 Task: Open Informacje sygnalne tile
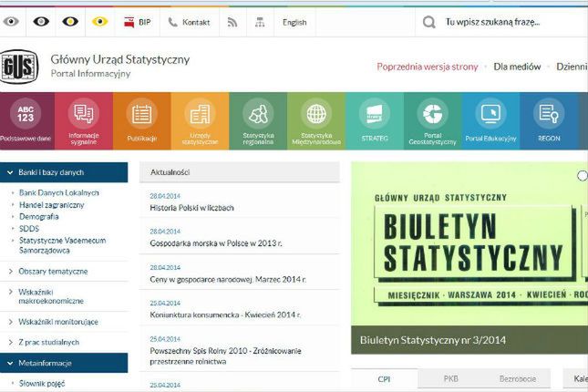point(84,121)
